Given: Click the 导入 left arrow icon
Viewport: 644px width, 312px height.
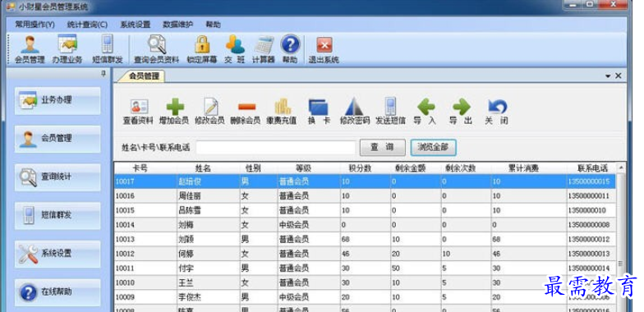Looking at the screenshot, I should point(425,112).
